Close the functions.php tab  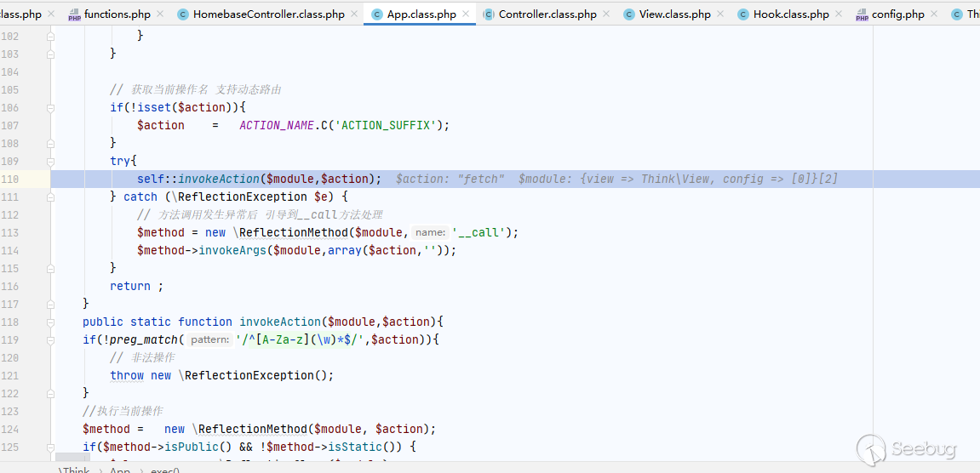point(160,14)
